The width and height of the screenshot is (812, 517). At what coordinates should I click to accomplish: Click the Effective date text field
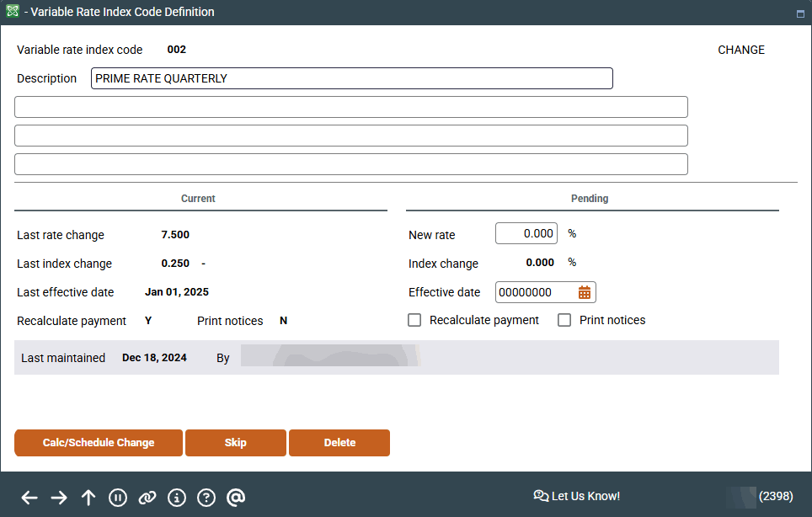point(535,292)
